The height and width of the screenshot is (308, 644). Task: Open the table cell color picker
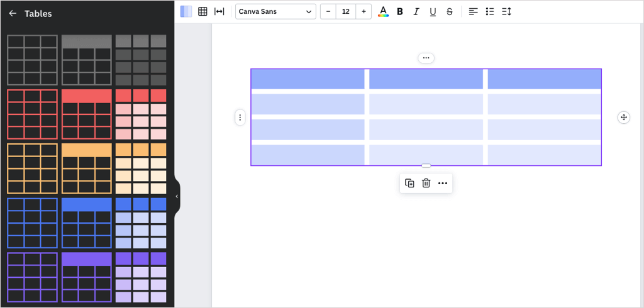point(186,11)
